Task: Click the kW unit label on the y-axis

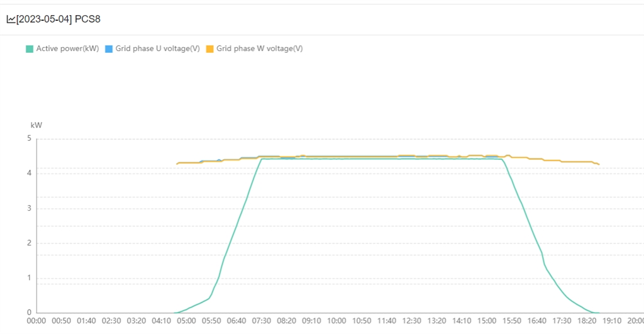Action: pos(36,125)
